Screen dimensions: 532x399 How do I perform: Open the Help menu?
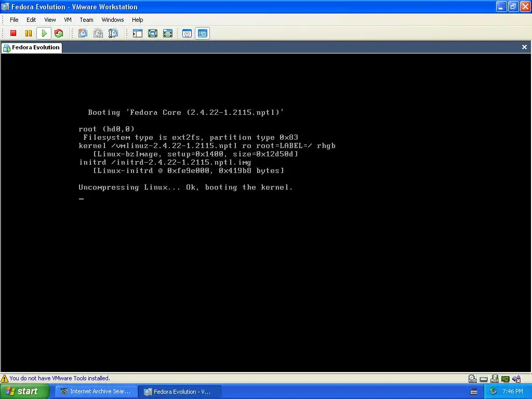click(137, 20)
